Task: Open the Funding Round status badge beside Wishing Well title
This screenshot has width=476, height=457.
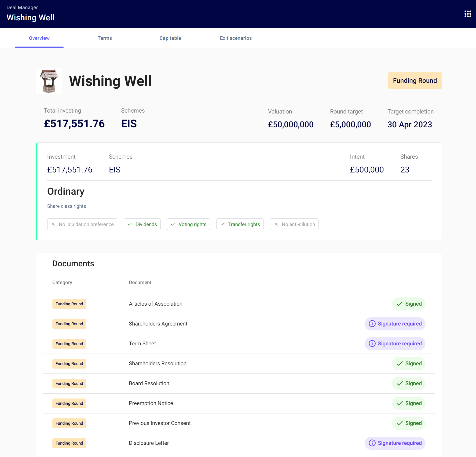Action: 415,80
